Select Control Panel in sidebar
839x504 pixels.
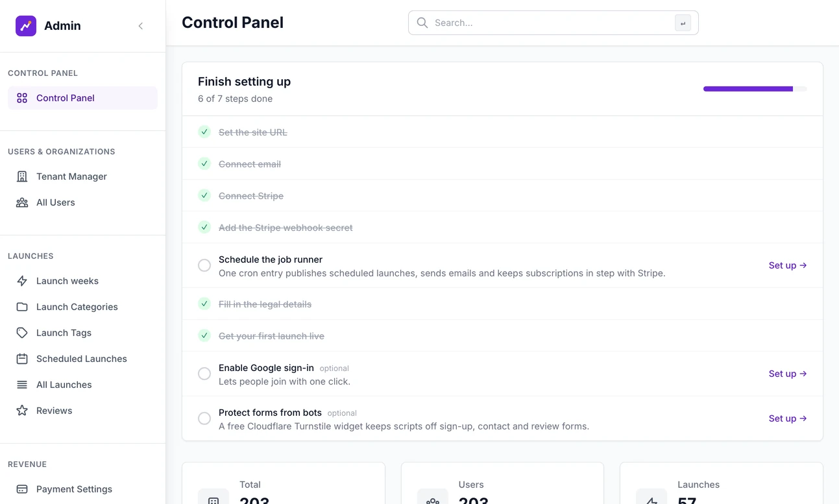[x=82, y=98]
